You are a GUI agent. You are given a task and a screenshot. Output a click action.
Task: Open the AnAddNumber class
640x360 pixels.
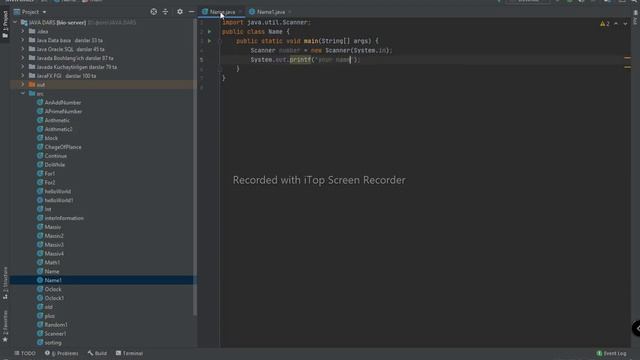[x=62, y=102]
